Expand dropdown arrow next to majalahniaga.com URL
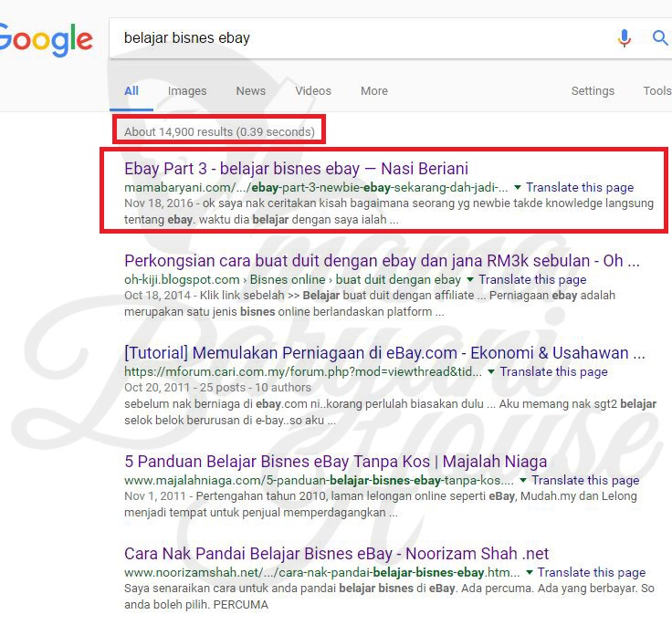 pyautogui.click(x=523, y=480)
